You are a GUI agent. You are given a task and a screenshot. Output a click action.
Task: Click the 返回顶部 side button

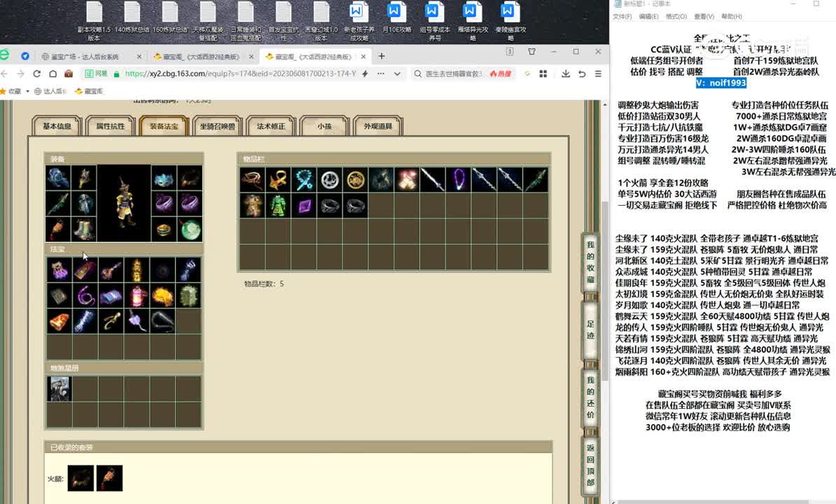tap(590, 465)
